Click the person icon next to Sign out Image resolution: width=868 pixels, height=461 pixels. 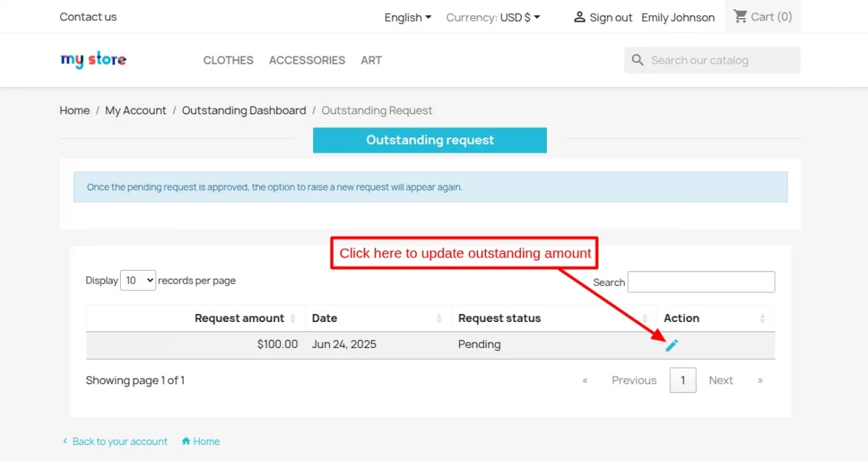pos(579,17)
